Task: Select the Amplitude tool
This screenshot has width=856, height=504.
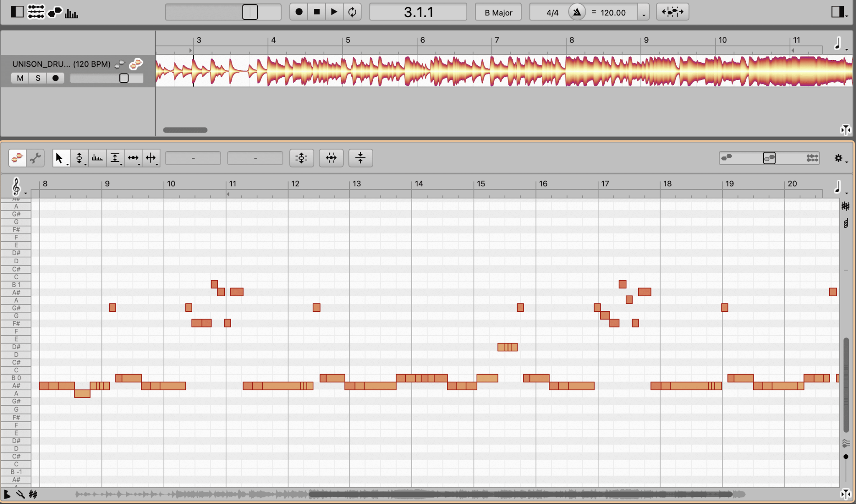Action: click(x=115, y=158)
